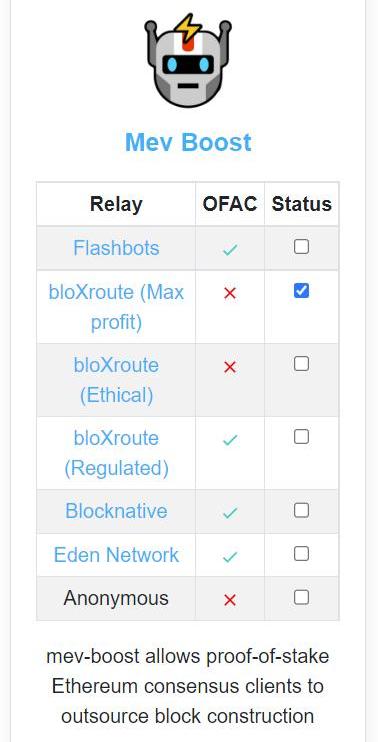Check the Eden Network status checkbox
The height and width of the screenshot is (742, 378).
point(301,553)
